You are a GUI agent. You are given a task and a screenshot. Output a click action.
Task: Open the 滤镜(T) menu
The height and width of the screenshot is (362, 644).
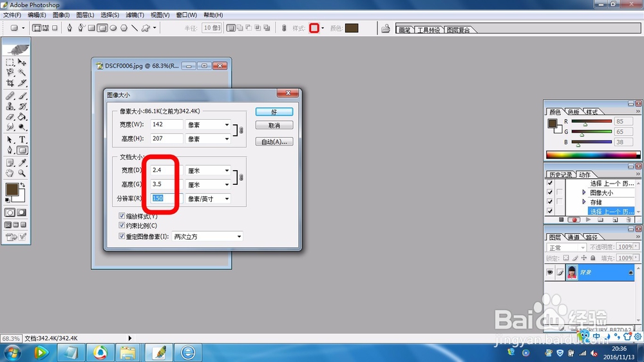click(x=135, y=15)
